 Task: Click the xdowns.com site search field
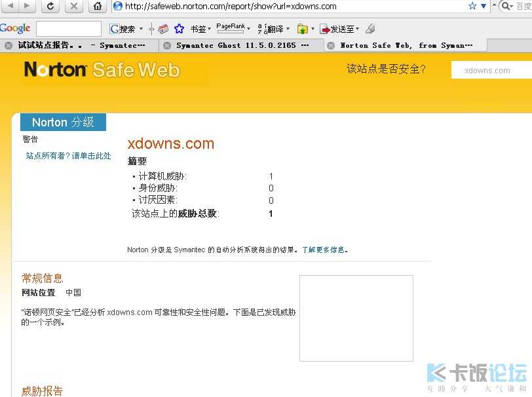pos(491,70)
